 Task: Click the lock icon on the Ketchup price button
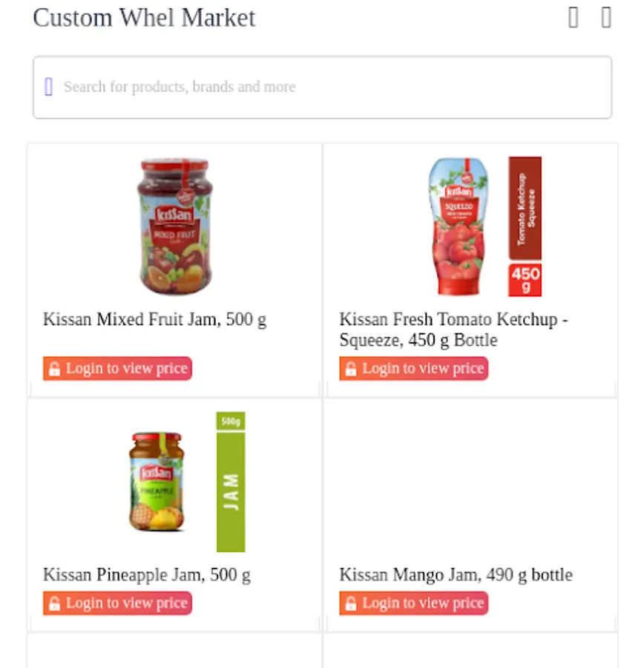[350, 368]
